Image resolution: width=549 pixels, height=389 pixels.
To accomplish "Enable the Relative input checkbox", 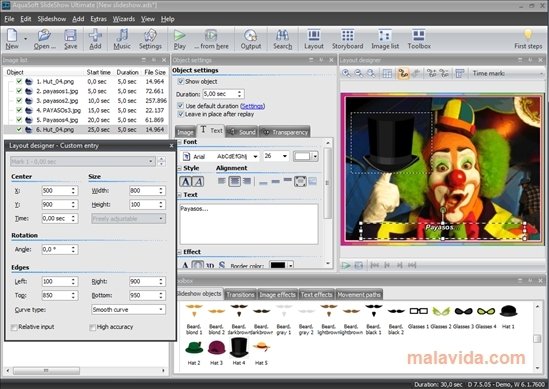I will [x=14, y=327].
